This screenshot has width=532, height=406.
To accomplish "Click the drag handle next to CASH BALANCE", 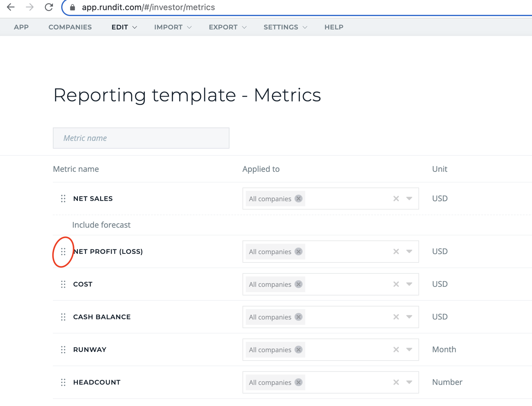I will coord(63,317).
